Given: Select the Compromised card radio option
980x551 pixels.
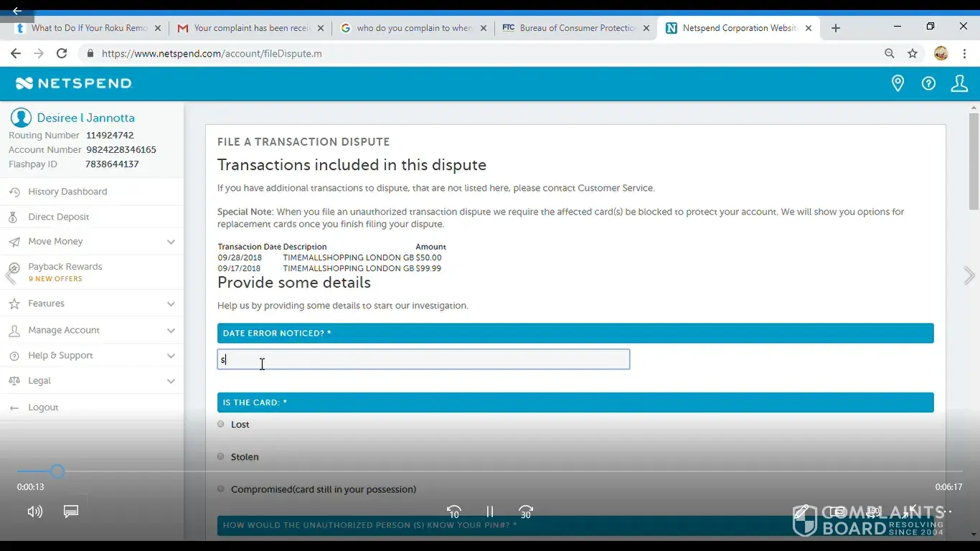Looking at the screenshot, I should point(220,489).
